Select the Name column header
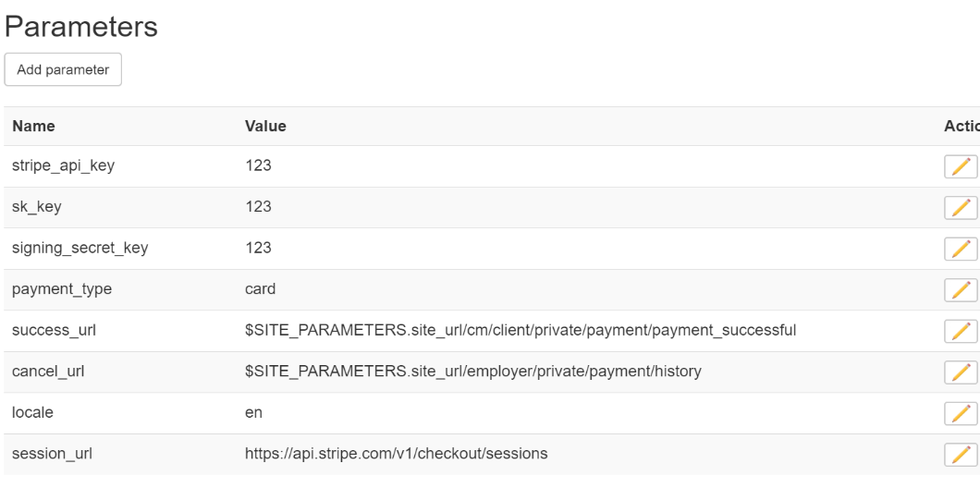Image resolution: width=980 pixels, height=488 pixels. coord(34,126)
